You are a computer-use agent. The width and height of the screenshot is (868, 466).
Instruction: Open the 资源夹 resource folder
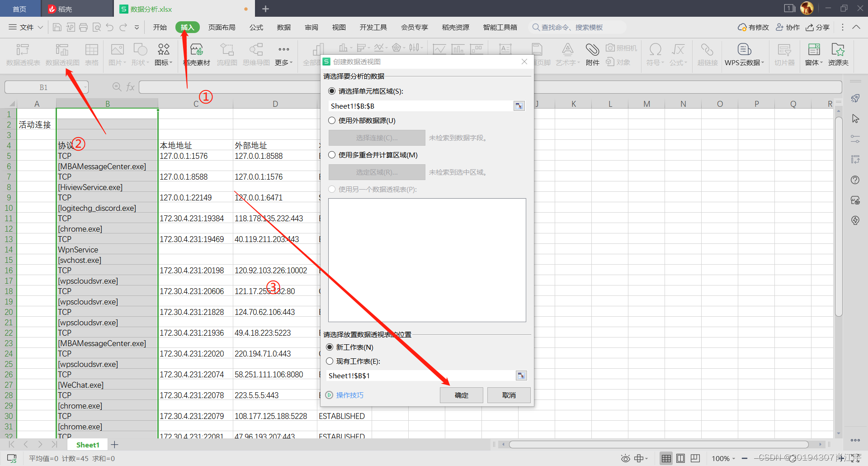pyautogui.click(x=838, y=55)
